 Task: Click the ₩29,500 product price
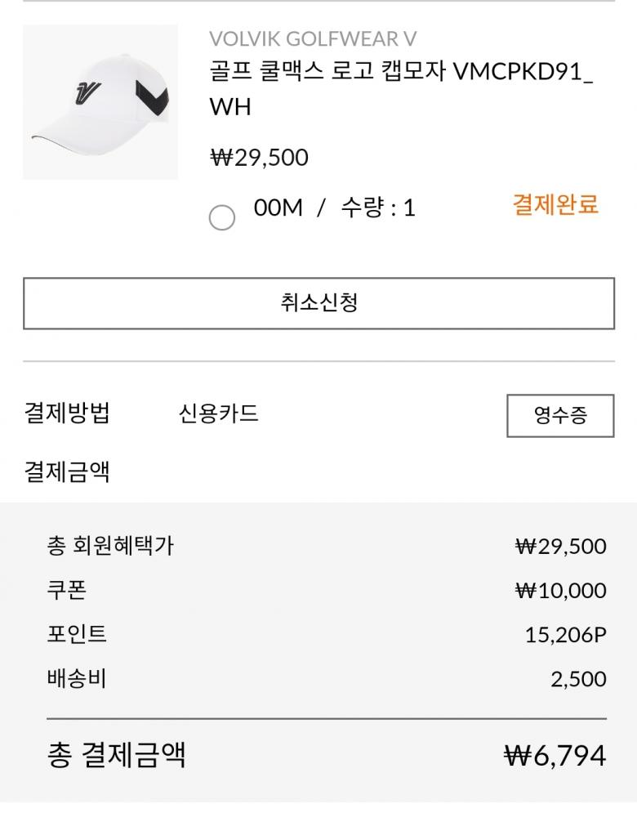pos(259,157)
